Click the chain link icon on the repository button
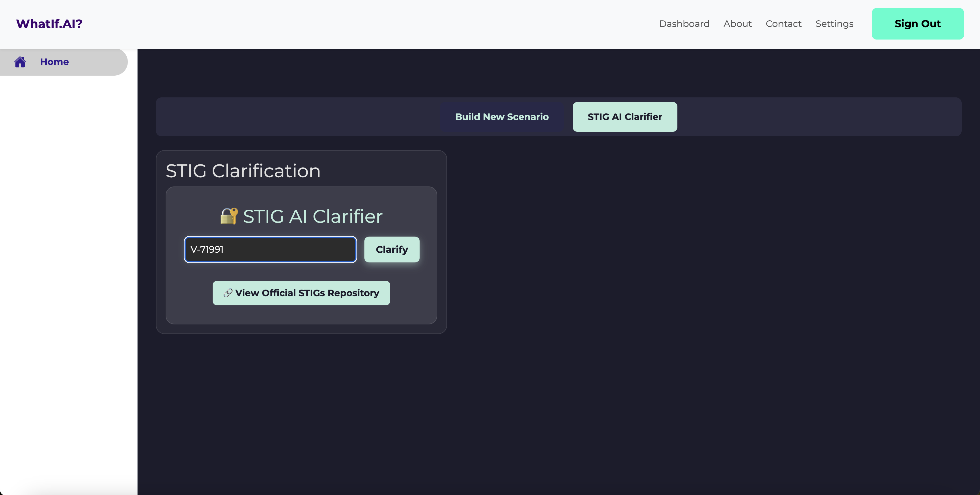The width and height of the screenshot is (980, 495). (x=228, y=293)
